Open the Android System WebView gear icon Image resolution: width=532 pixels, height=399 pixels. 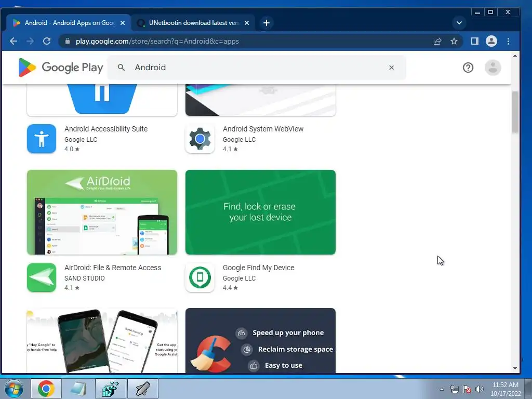(x=200, y=139)
